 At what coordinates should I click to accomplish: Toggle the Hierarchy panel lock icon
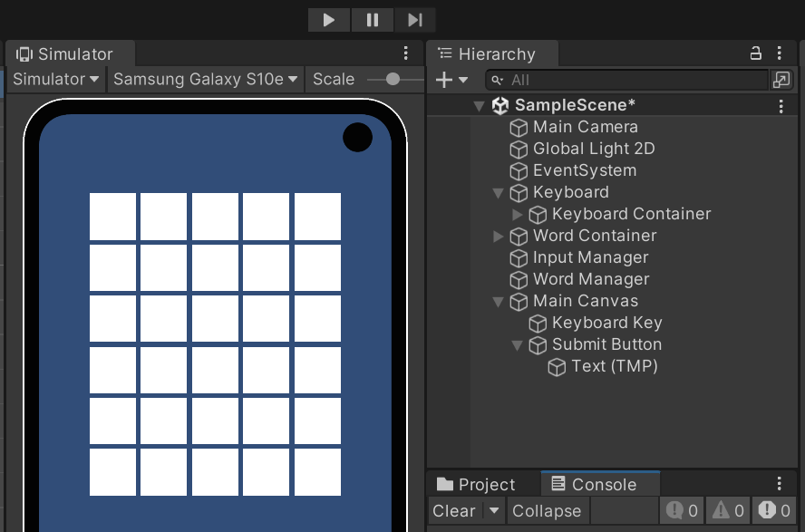(x=756, y=53)
